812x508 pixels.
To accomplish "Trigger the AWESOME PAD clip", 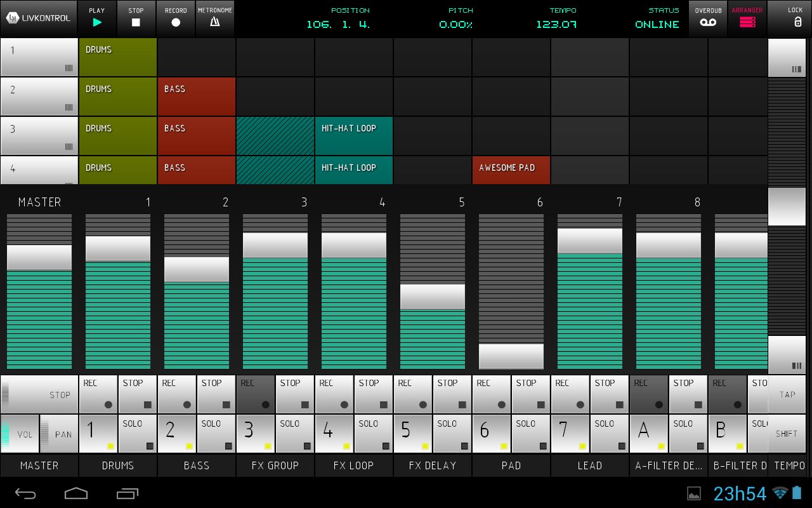I will [x=511, y=170].
